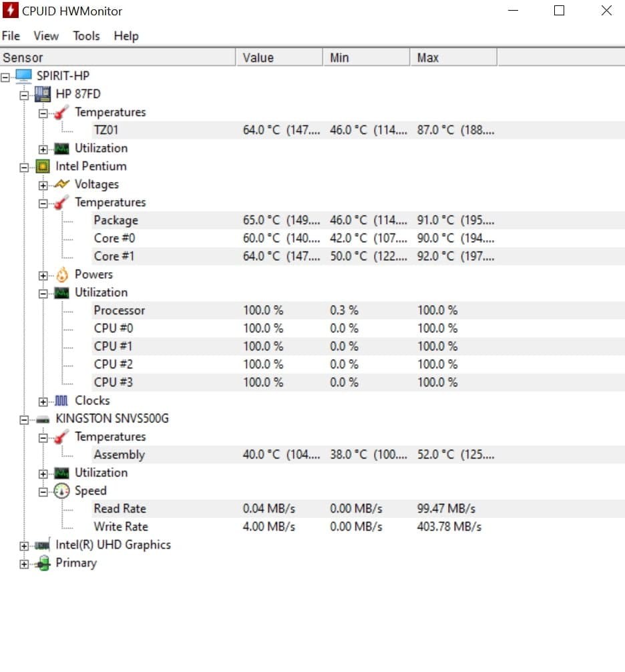Select the Assembly temperature row
The height and width of the screenshot is (672, 625).
pos(359,454)
